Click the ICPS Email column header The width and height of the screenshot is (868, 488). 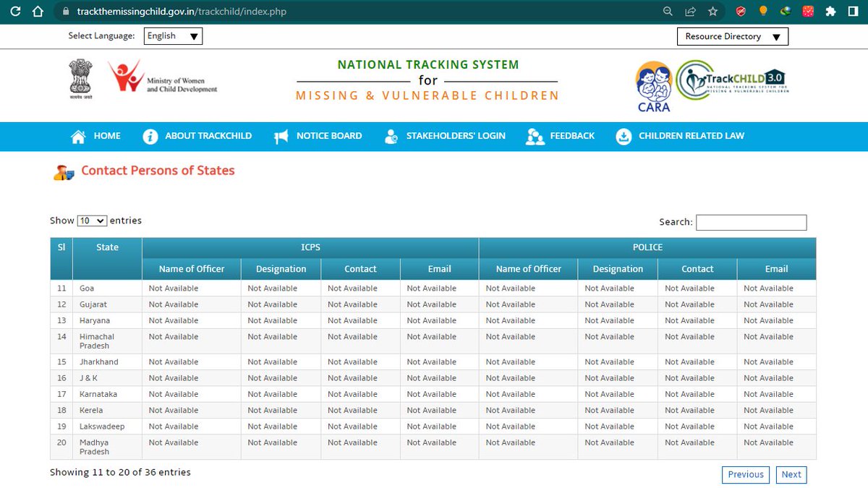coord(439,269)
